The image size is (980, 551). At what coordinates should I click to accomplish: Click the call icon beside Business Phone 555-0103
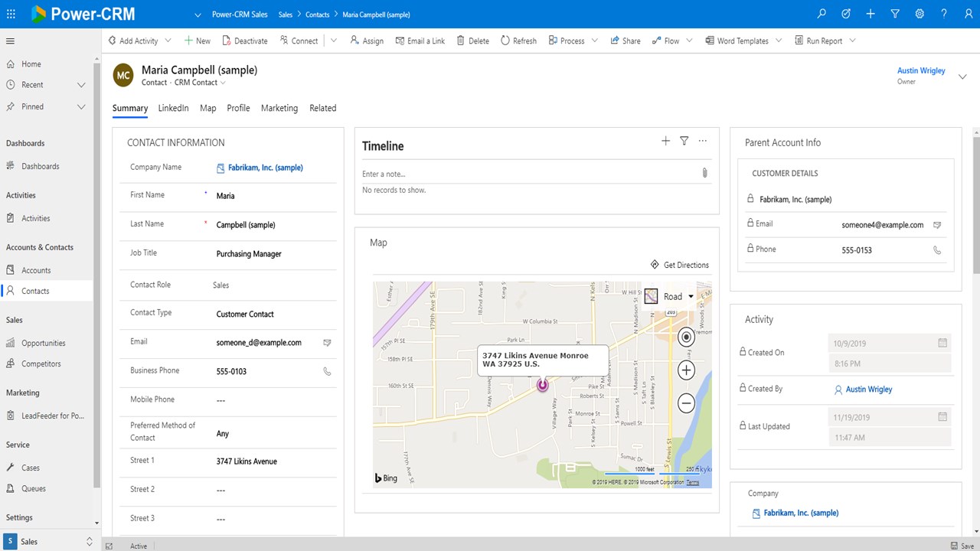tap(327, 371)
